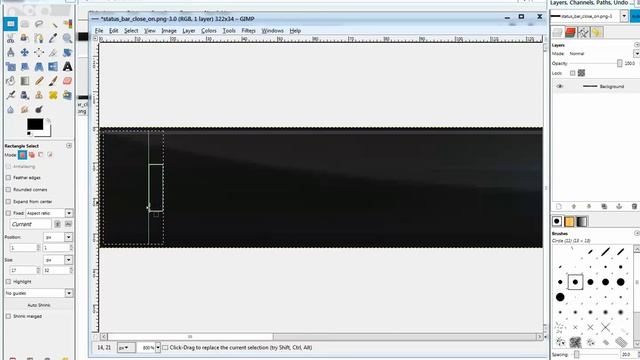Click the black foreground color swatch
Screen dimensions: 640x360
pos(35,124)
